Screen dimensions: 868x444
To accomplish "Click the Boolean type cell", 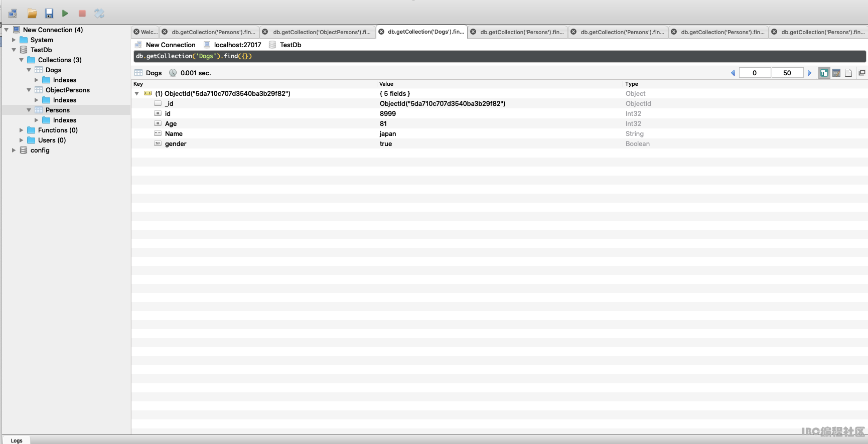I will [638, 143].
